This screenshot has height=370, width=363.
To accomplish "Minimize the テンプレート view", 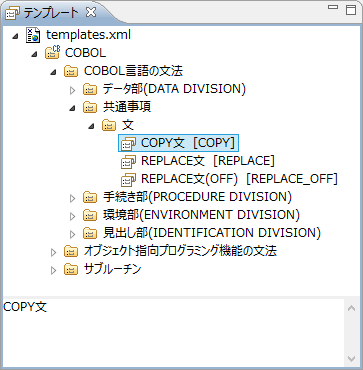I will pyautogui.click(x=333, y=7).
